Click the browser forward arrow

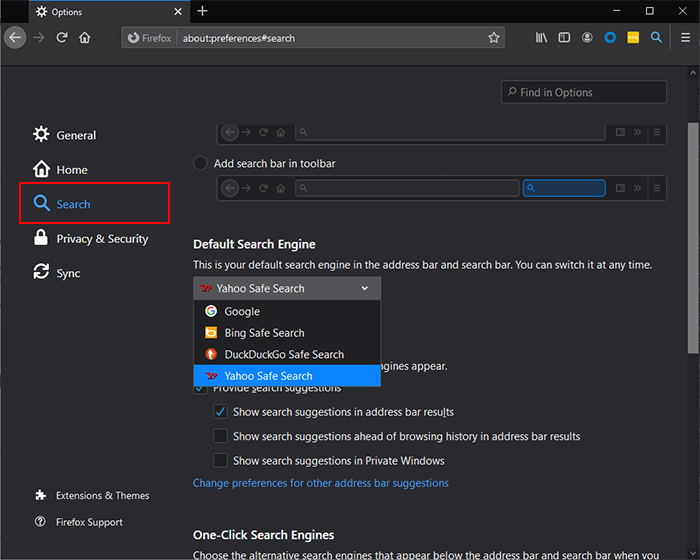click(x=39, y=38)
